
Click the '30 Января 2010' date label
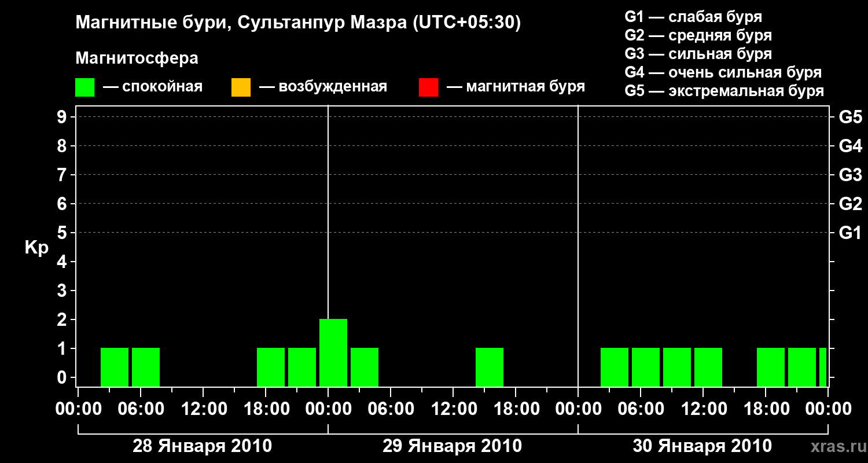[x=703, y=446]
